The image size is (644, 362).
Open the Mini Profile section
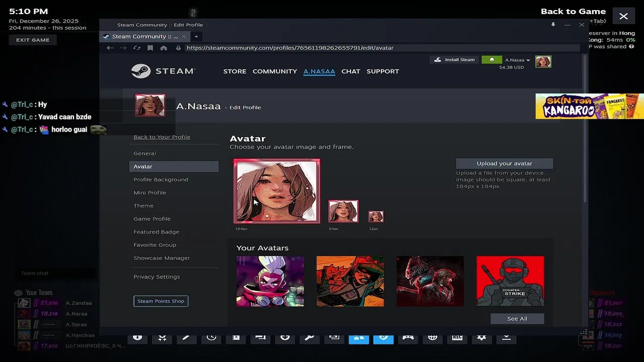(x=174, y=193)
